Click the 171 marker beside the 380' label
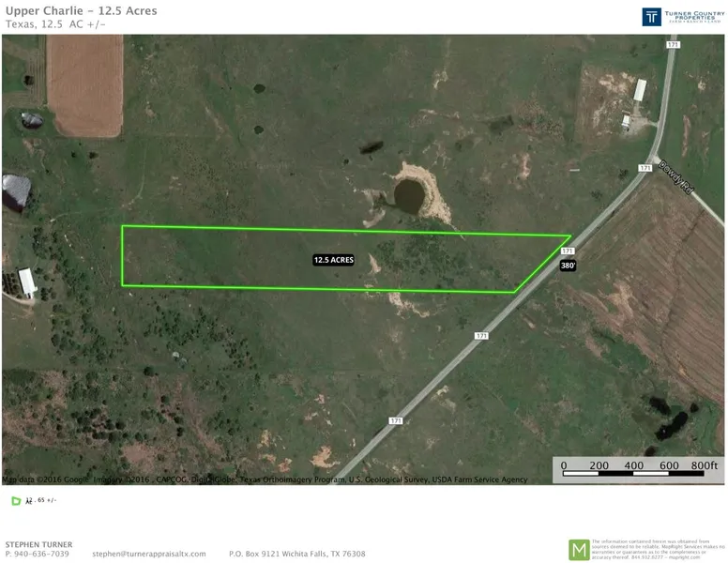This screenshot has width=728, height=563. (567, 251)
